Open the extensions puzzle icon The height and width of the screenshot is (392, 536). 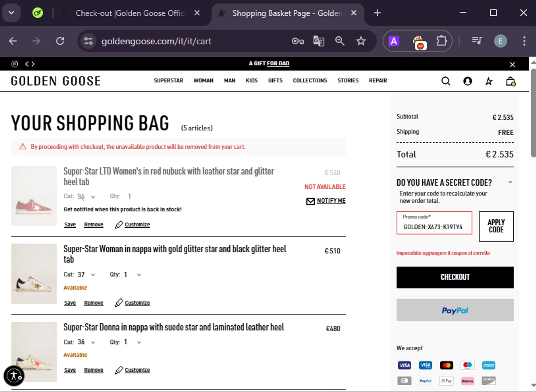(442, 41)
